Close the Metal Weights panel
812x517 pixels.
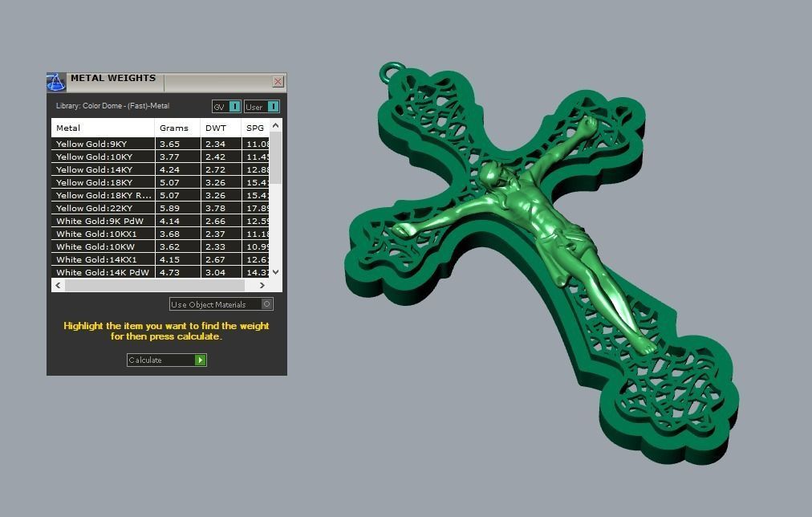[278, 81]
